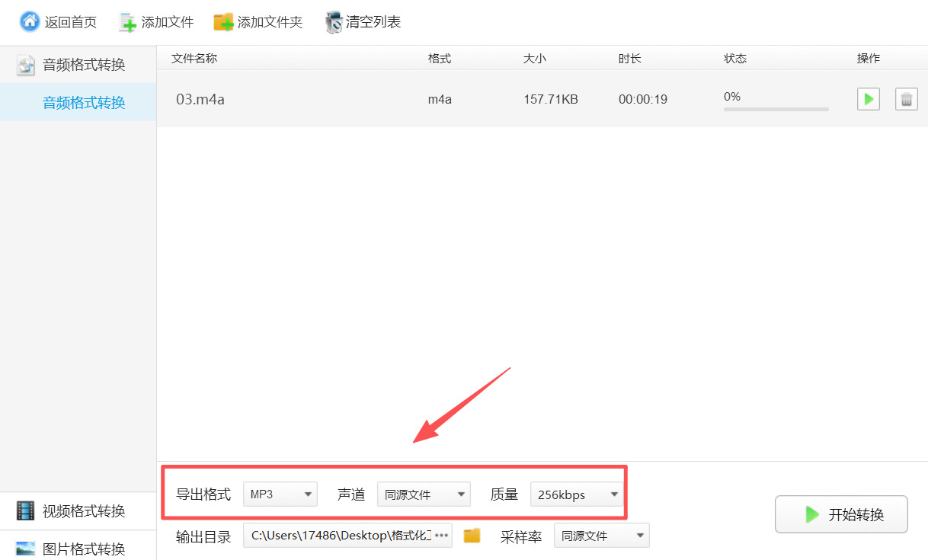Click the 声道 label

pyautogui.click(x=351, y=494)
